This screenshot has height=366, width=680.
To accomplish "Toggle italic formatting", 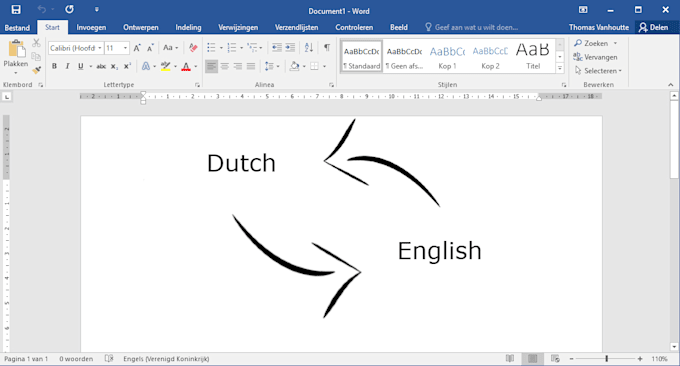I will (67, 66).
